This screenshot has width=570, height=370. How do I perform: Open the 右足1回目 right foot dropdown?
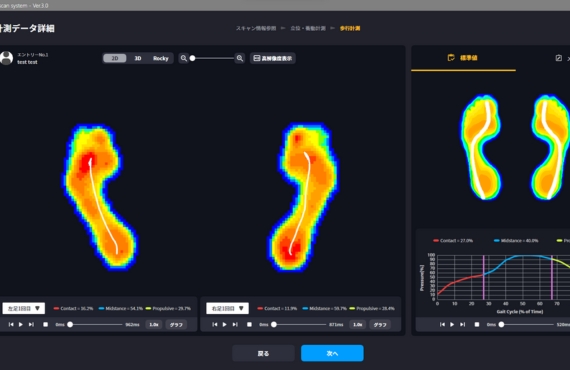tap(228, 308)
